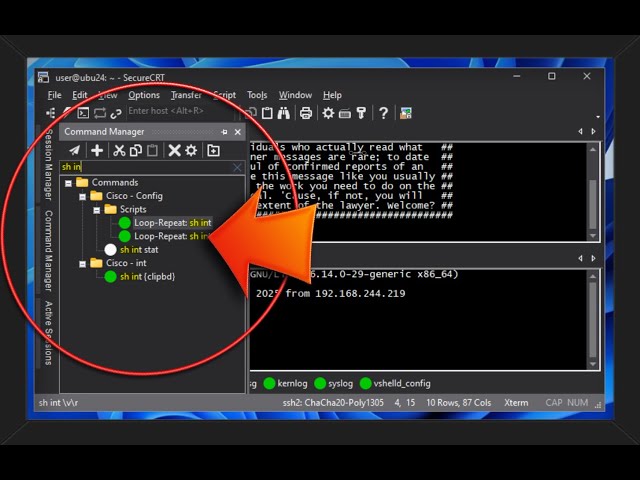Click the kernlog button in button bar
Screen dimensions: 640x480
click(286, 383)
